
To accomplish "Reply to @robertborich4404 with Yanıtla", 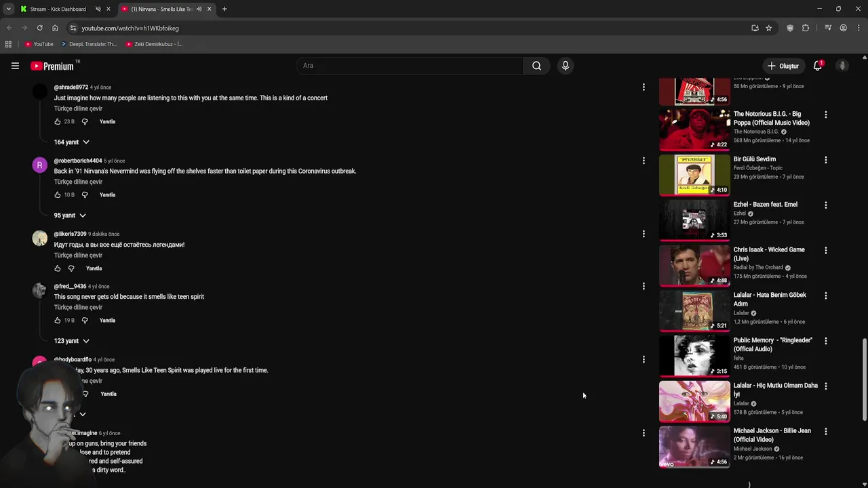I will click(x=107, y=195).
